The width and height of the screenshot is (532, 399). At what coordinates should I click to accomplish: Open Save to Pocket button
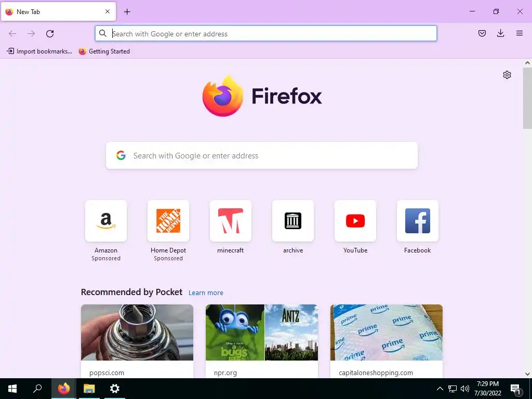click(482, 33)
